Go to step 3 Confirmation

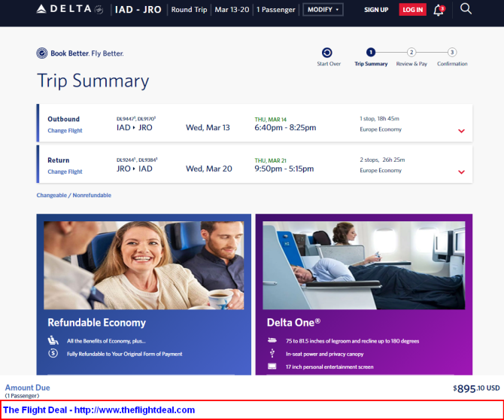[x=452, y=52]
